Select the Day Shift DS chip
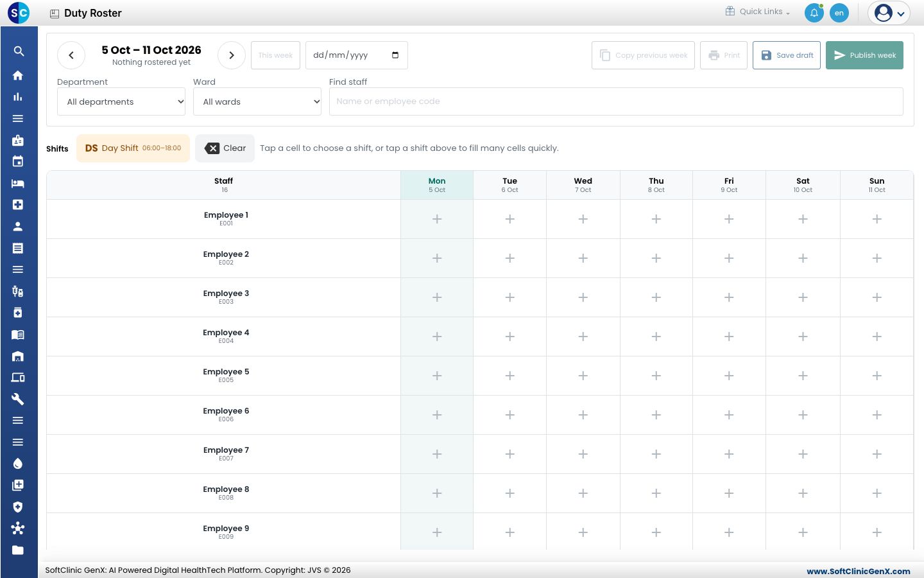Image resolution: width=924 pixels, height=578 pixels. 133,148
